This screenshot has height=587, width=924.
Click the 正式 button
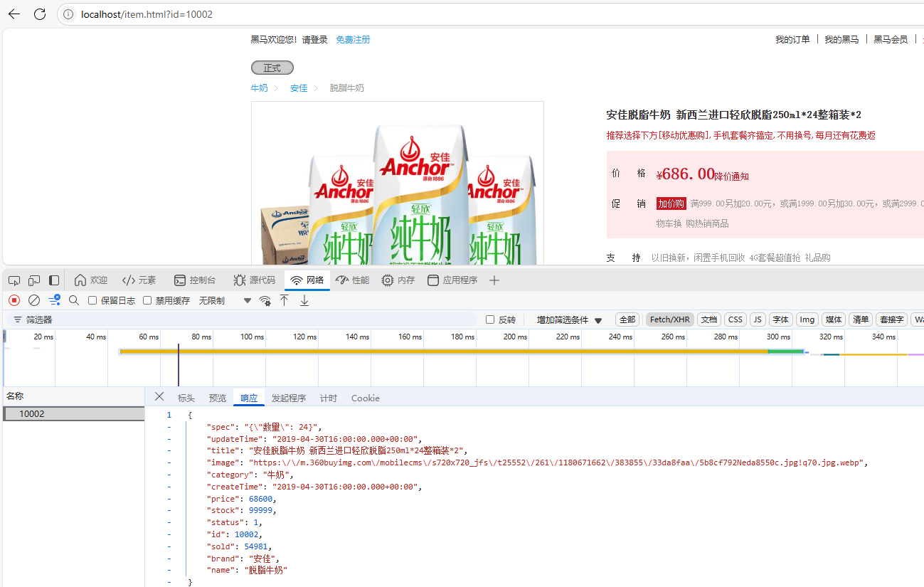pyautogui.click(x=272, y=68)
